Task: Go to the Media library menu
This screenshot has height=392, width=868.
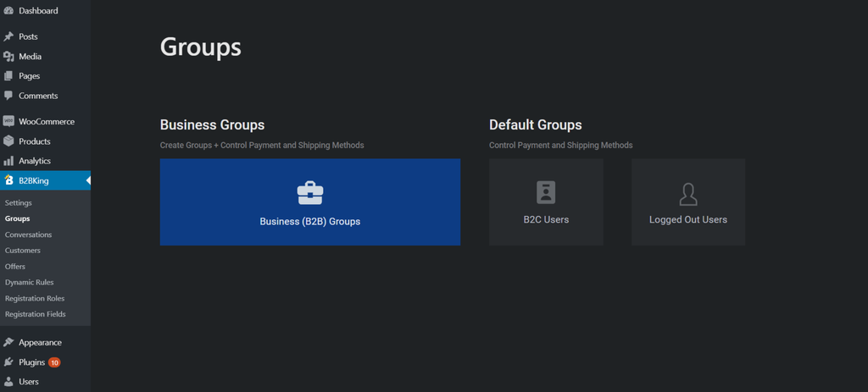Action: coord(30,57)
